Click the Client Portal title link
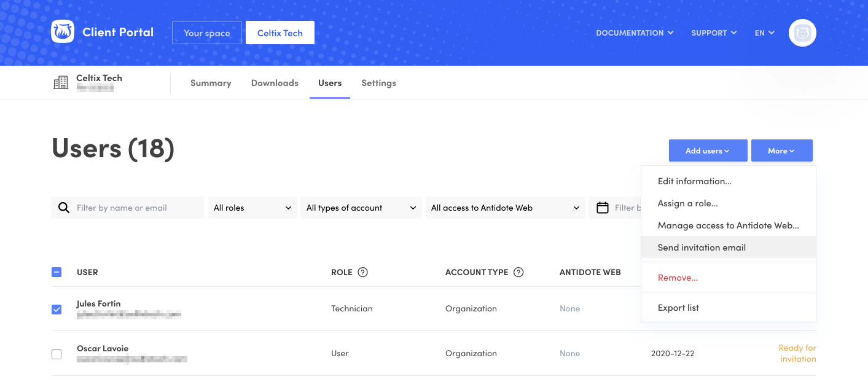Screen dimensions: 868x382 click(x=118, y=32)
